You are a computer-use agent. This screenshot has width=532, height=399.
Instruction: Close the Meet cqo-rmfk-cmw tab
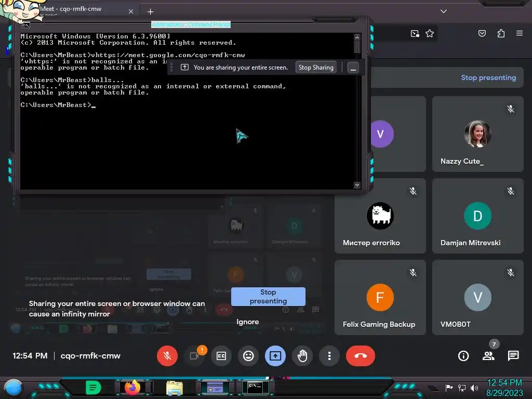point(130,11)
